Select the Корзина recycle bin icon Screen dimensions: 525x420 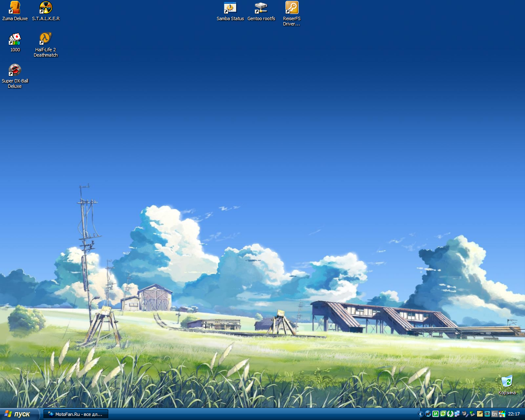point(507,385)
